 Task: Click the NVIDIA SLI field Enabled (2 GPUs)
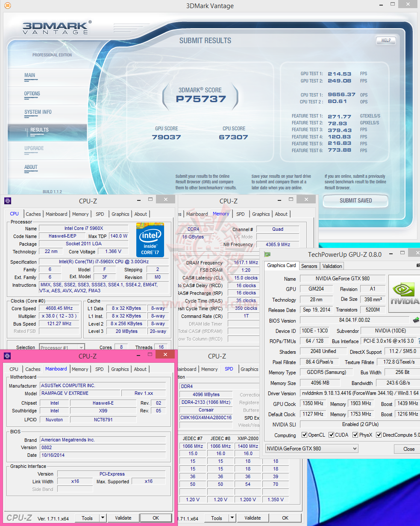tap(360, 424)
